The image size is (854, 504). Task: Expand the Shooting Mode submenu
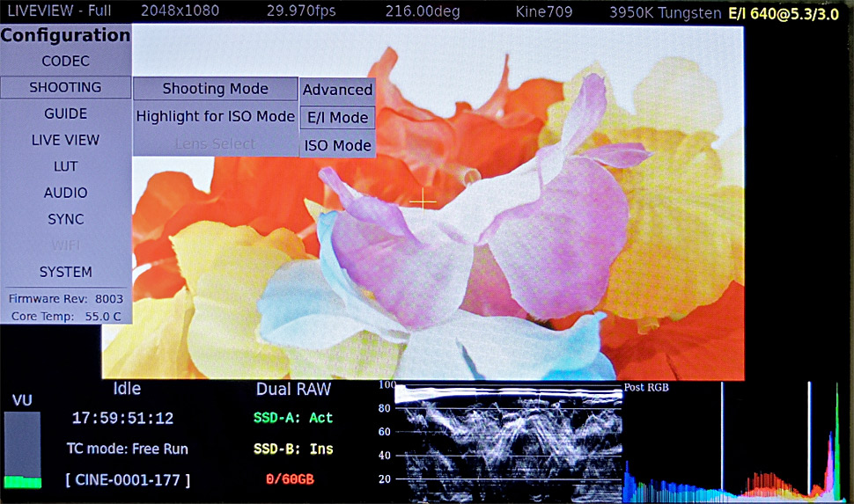tap(216, 89)
